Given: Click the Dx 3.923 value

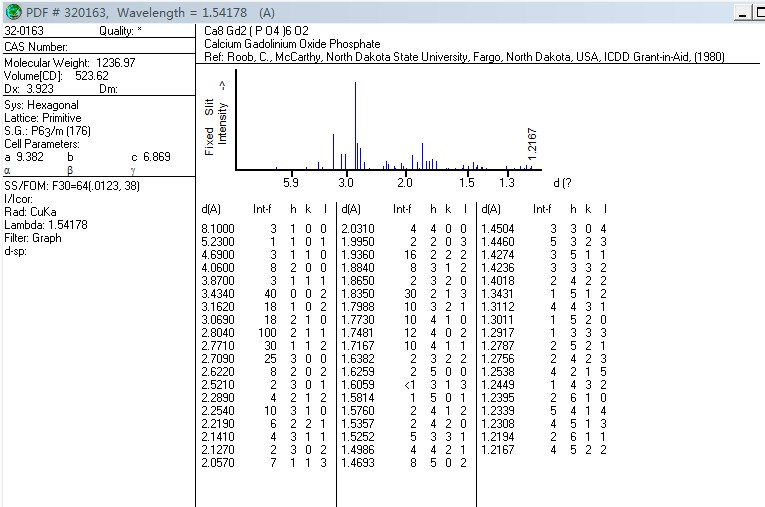Looking at the screenshot, I should [x=29, y=89].
